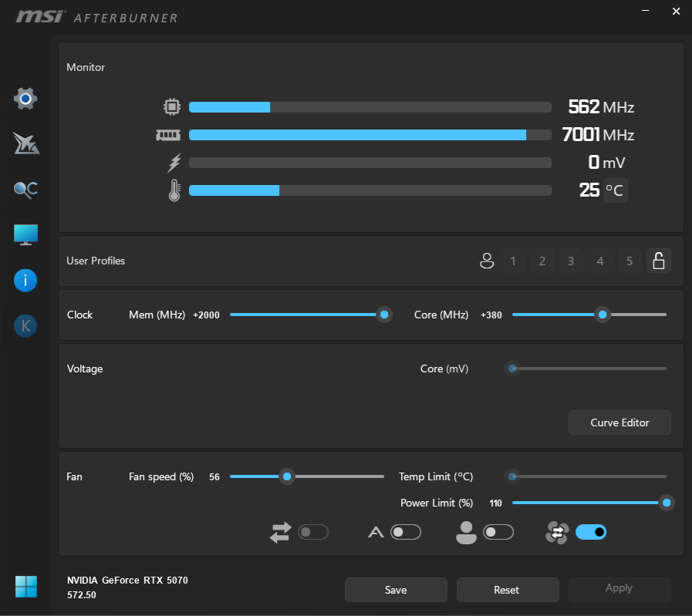This screenshot has height=616, width=692.
Task: Start Kombustor with the K icon
Action: [x=25, y=326]
